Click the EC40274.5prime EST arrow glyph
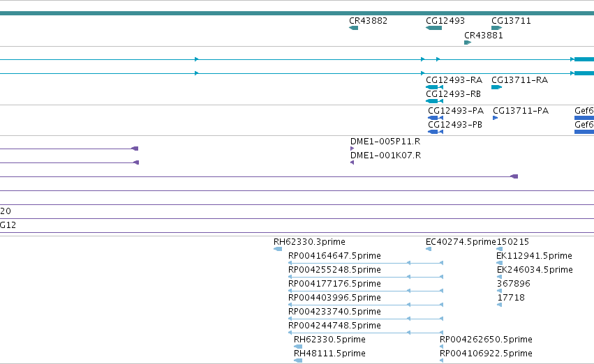This screenshot has width=594, height=364. point(429,249)
